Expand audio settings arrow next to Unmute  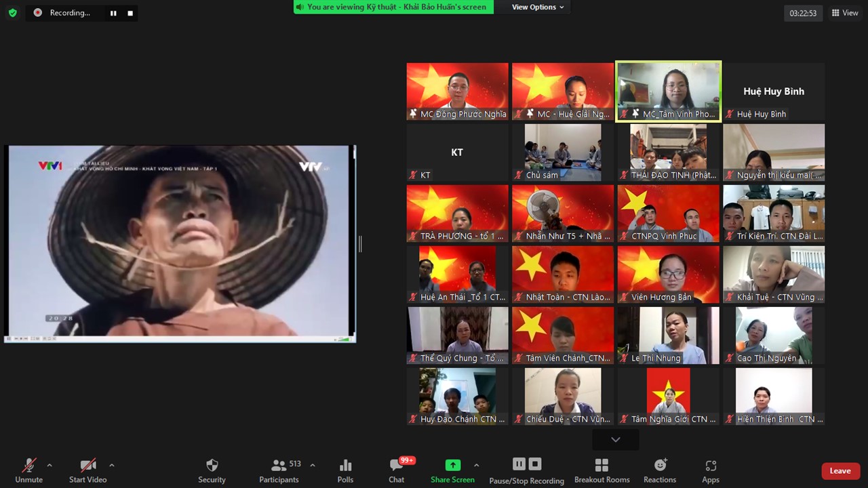(50, 466)
